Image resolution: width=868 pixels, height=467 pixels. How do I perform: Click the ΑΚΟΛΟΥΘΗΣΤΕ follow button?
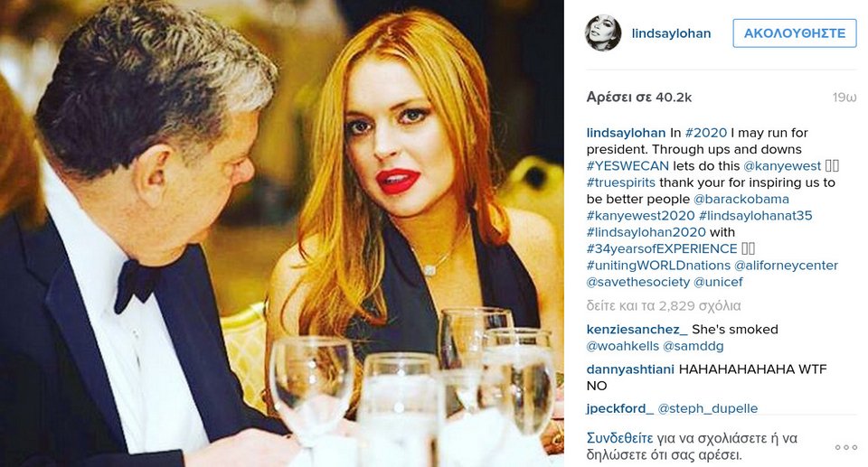(795, 33)
